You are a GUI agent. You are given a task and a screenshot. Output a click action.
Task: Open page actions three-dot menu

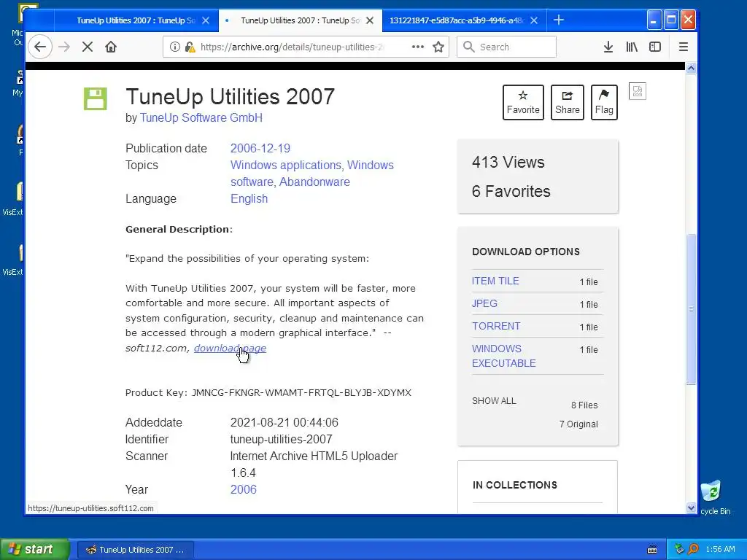418,47
